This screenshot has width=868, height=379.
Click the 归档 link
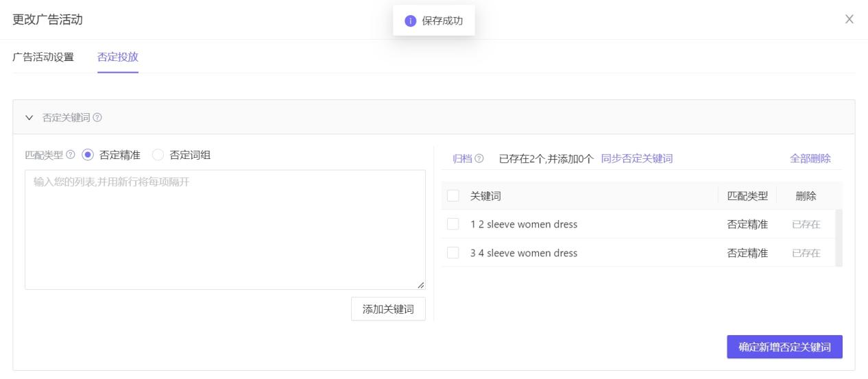point(462,159)
